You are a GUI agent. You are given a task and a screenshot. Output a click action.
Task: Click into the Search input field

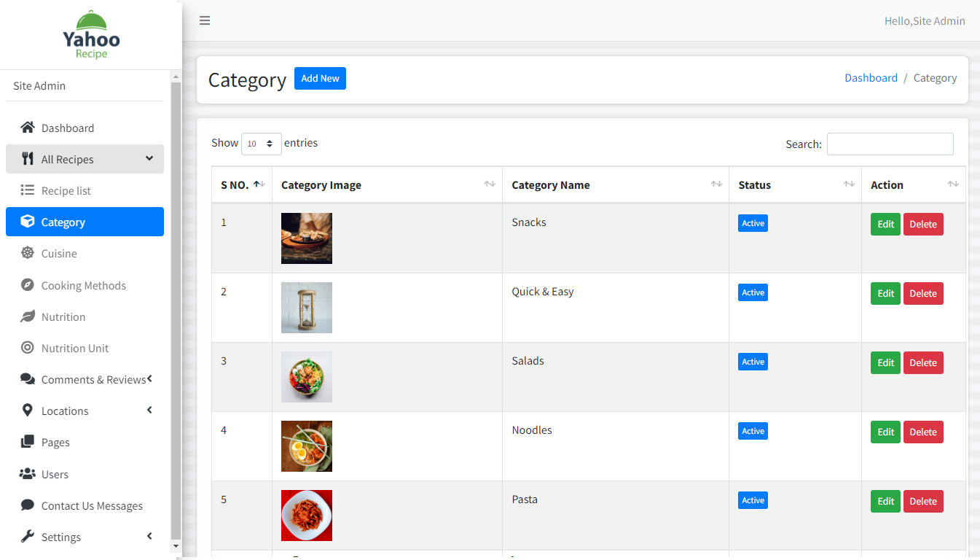click(890, 144)
